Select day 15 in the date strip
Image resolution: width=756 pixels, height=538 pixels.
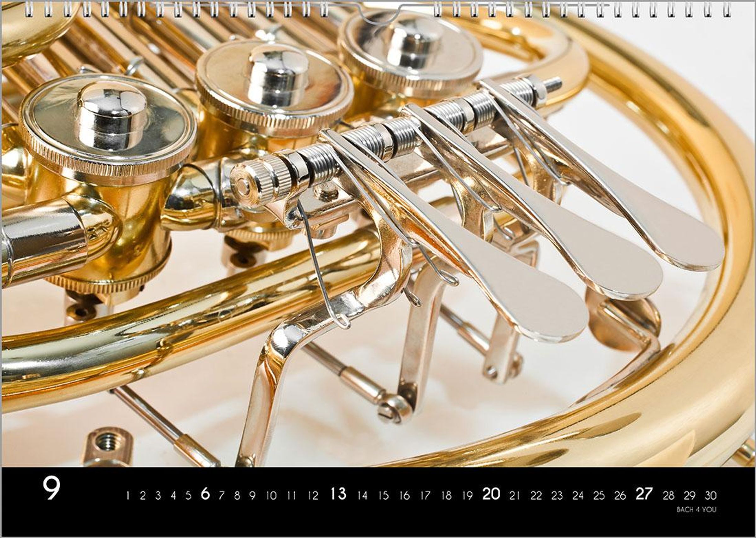384,495
